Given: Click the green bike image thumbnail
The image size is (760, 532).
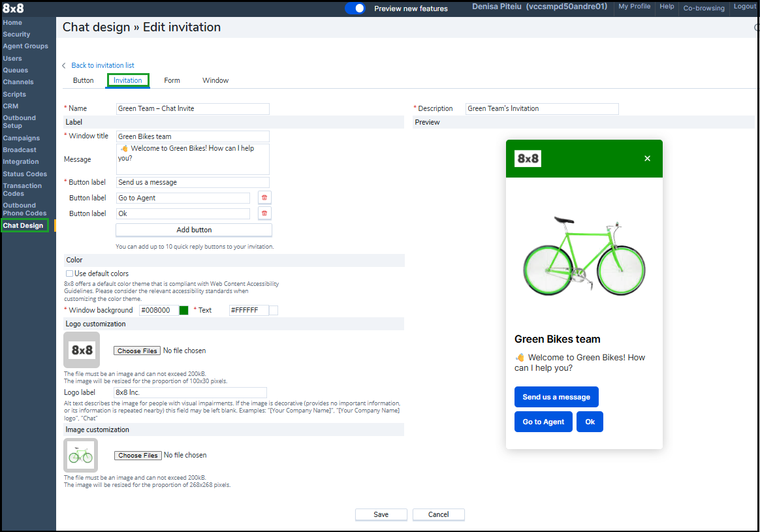Looking at the screenshot, I should pyautogui.click(x=81, y=455).
